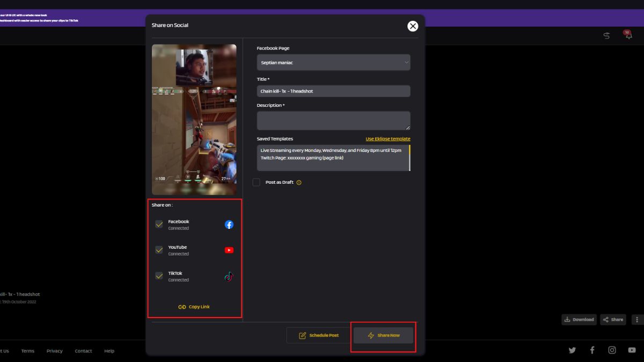This screenshot has height=362, width=644.
Task: Uncheck Facebook in the Share on list
Action: pos(159,224)
